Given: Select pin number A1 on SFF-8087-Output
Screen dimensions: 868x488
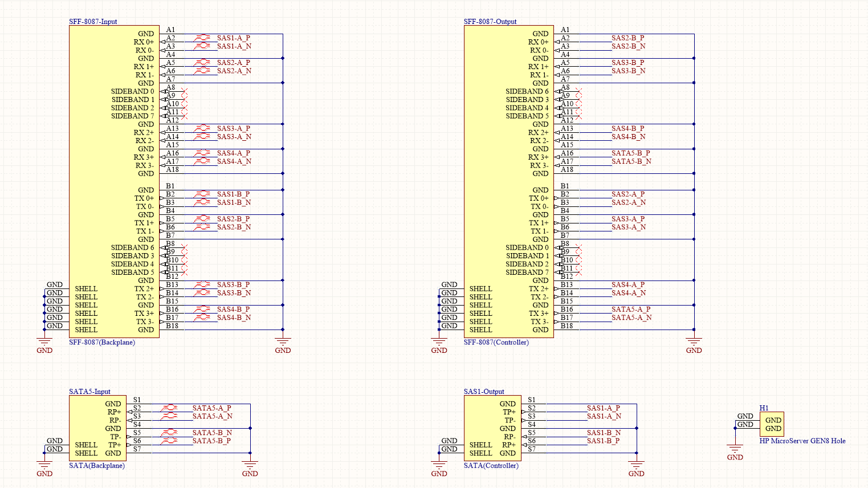Looking at the screenshot, I should point(565,30).
